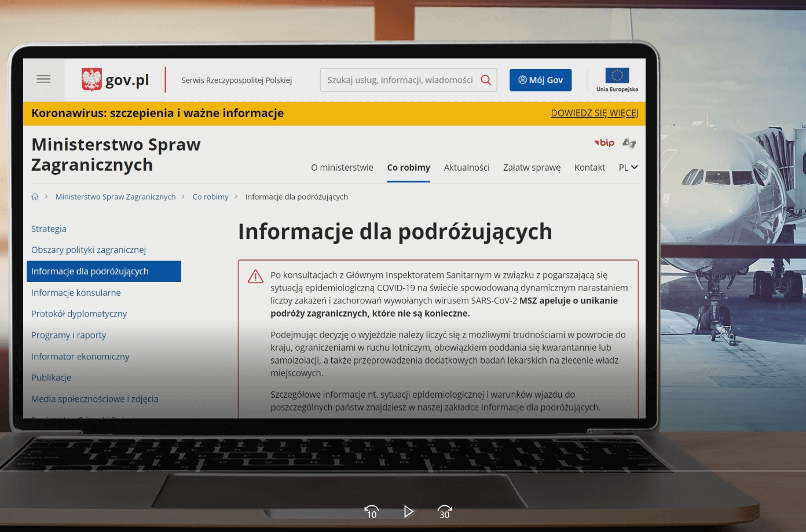Click the search magnifier icon
This screenshot has width=806, height=532.
coord(486,80)
